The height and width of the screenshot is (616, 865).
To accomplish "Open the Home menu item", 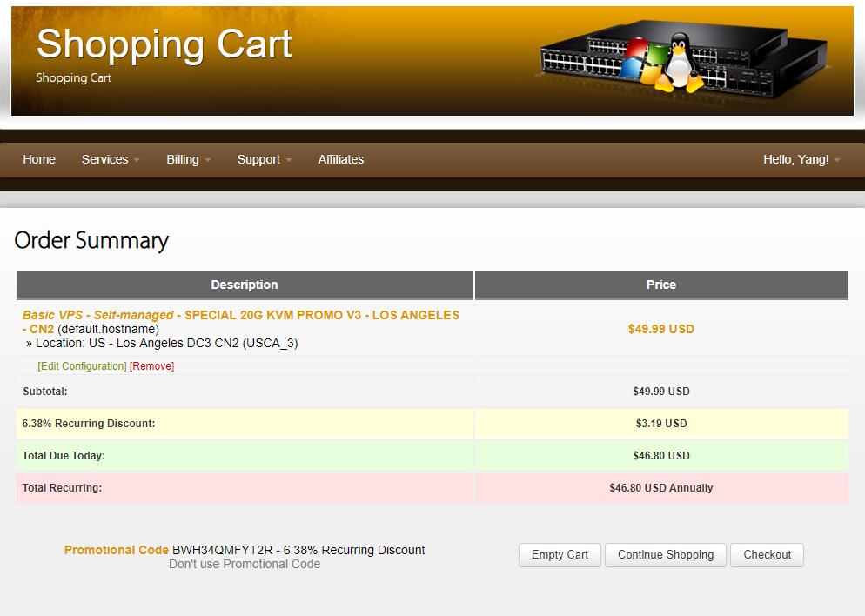I will click(x=39, y=159).
